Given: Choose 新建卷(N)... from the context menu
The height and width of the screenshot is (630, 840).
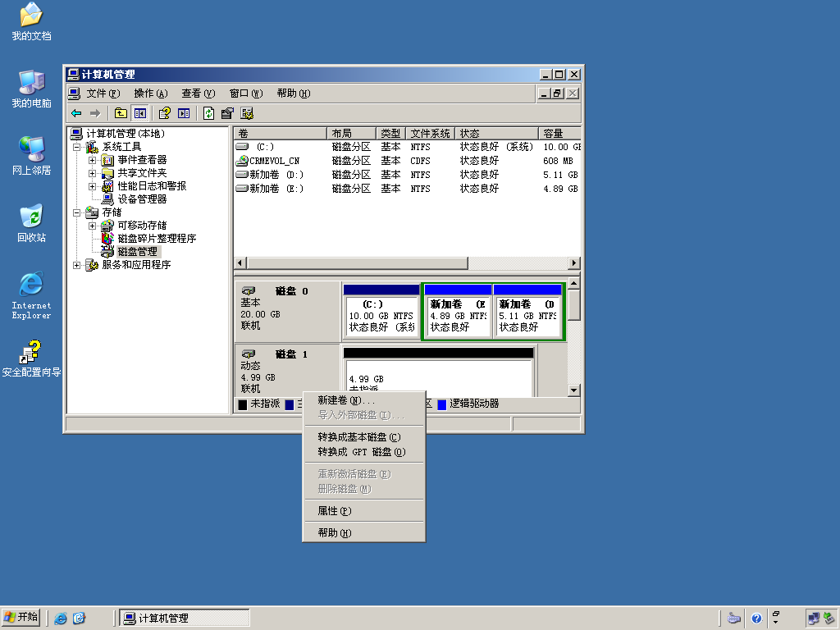Looking at the screenshot, I should pos(363,400).
